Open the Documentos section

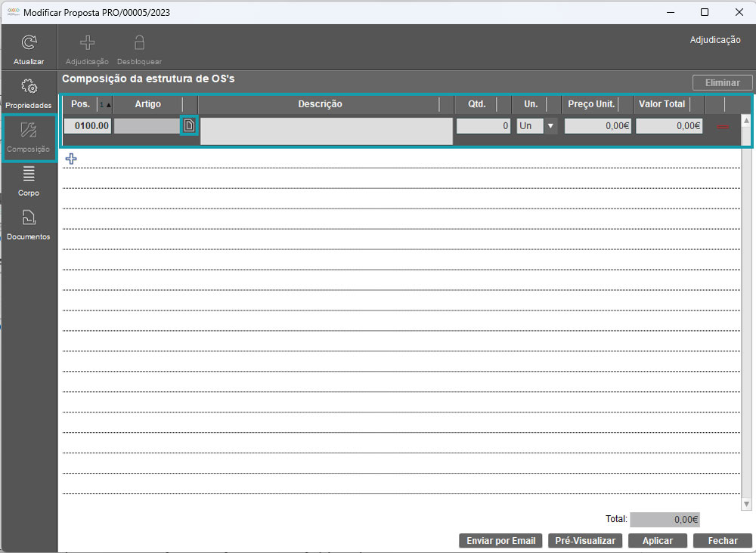[x=29, y=219]
